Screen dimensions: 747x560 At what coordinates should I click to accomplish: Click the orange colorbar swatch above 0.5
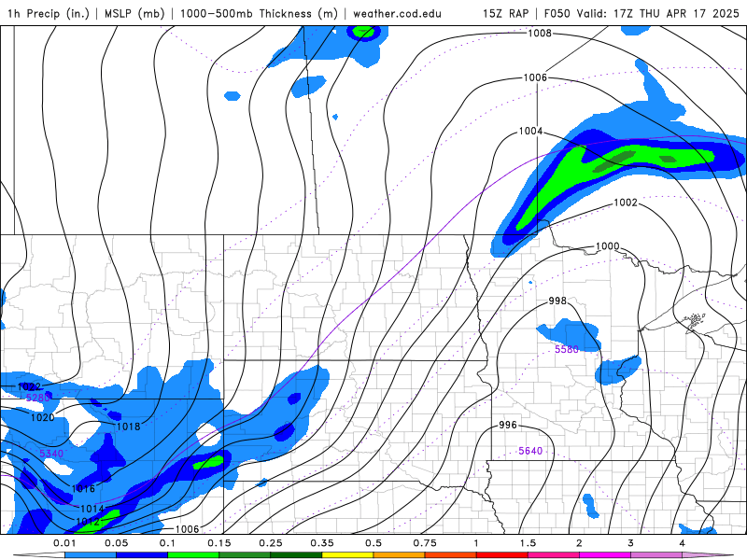coord(400,555)
